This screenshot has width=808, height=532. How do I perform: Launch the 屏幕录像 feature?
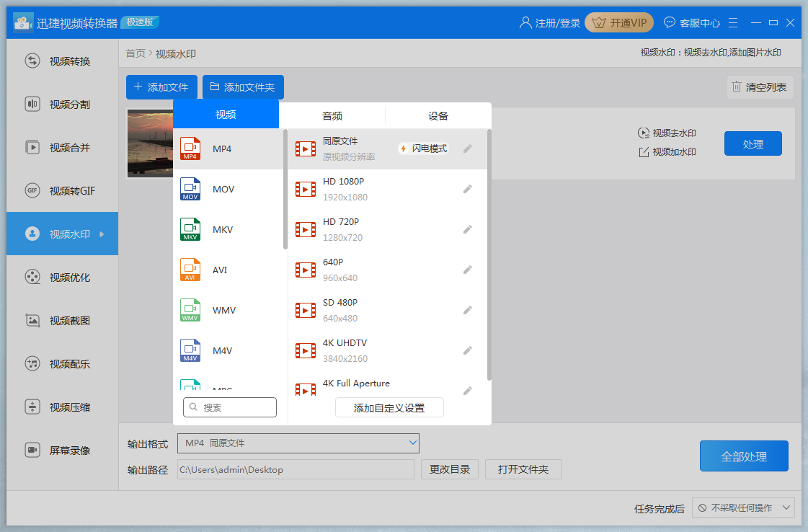click(x=62, y=450)
